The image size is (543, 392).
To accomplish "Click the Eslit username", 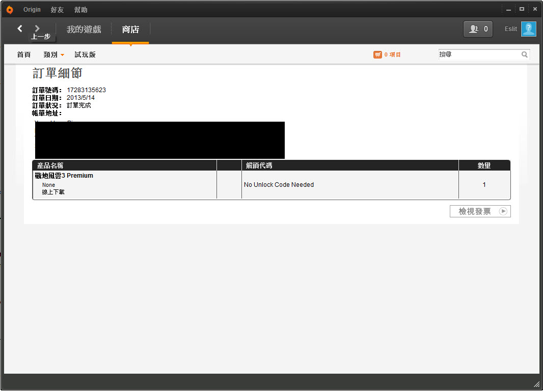I will tap(510, 29).
